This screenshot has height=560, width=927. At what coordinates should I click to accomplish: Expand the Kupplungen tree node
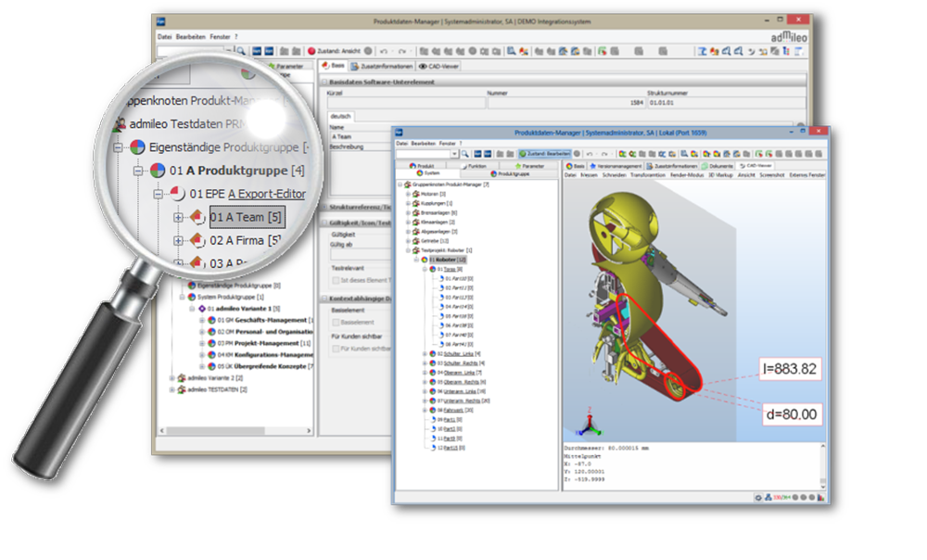coord(408,203)
